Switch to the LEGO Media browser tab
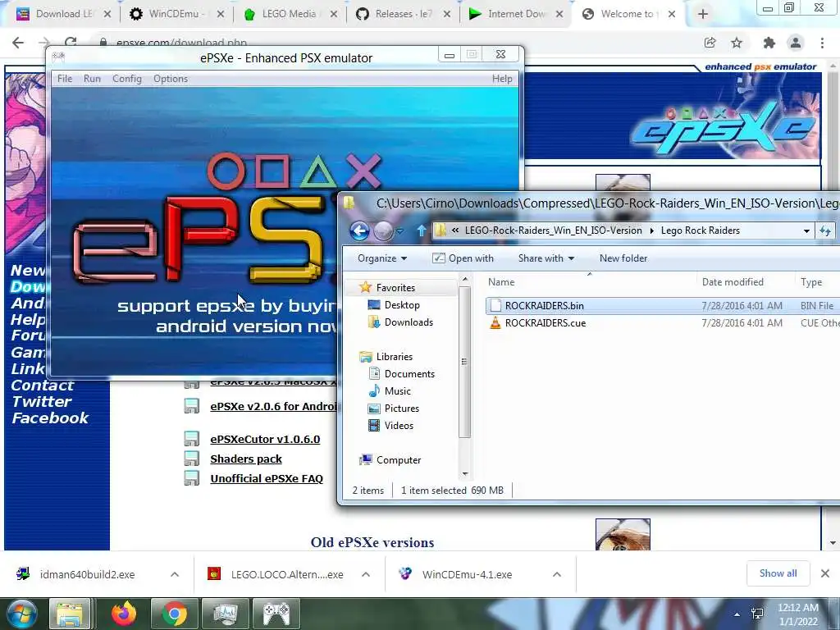This screenshot has height=630, width=840. tap(290, 14)
